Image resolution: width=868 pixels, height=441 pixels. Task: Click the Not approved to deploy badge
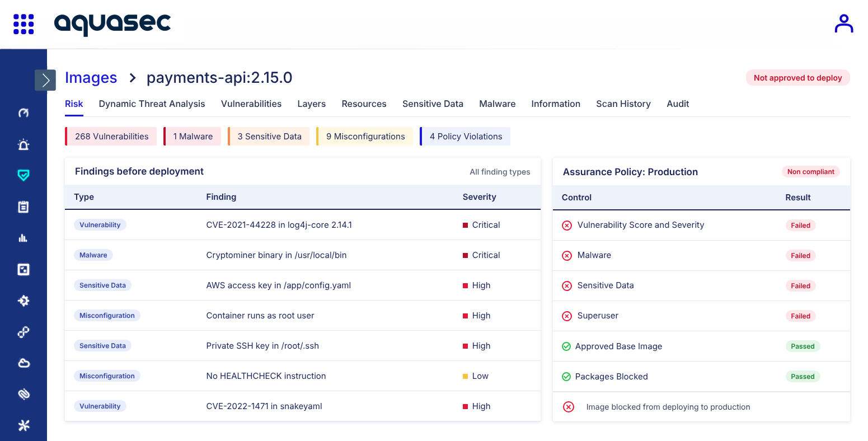click(798, 78)
